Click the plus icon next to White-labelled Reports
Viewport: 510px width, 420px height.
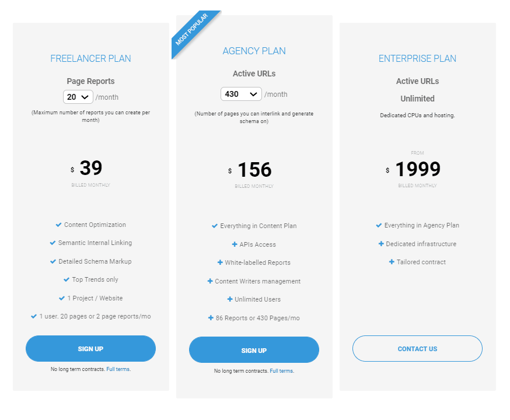point(220,262)
